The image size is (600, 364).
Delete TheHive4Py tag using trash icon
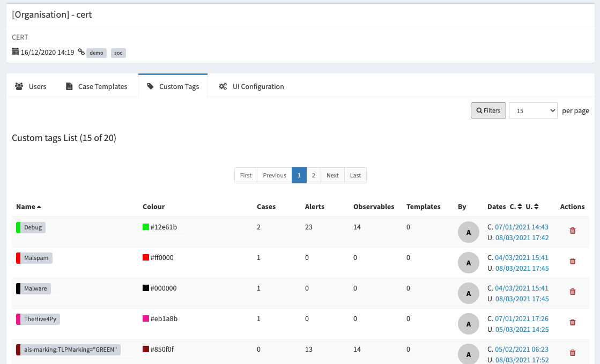point(572,322)
